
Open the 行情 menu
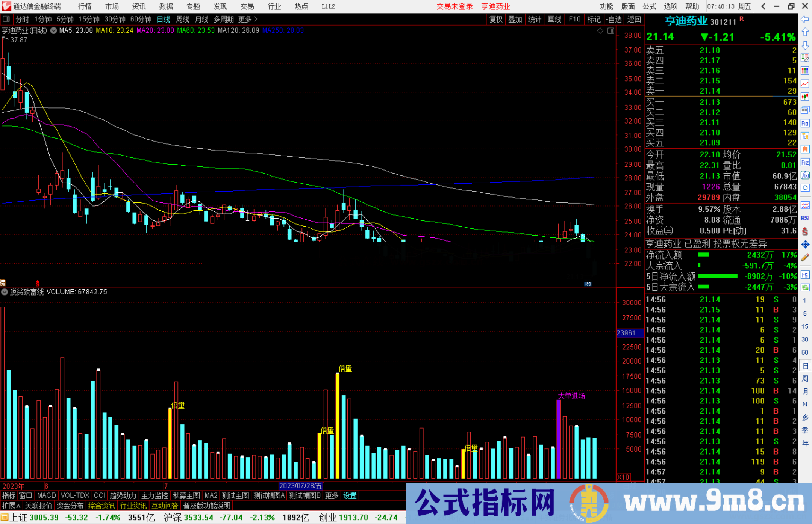[85, 6]
